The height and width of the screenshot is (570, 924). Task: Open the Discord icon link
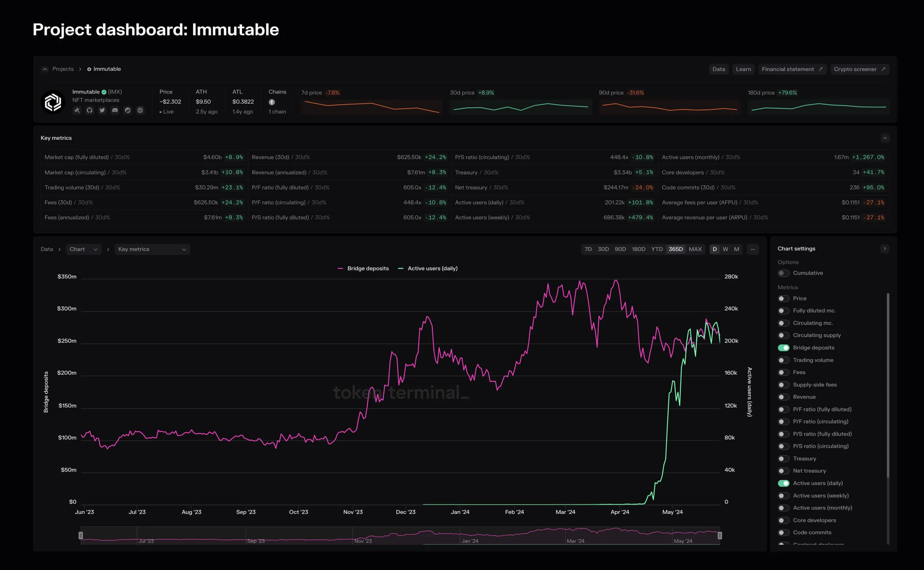point(115,111)
